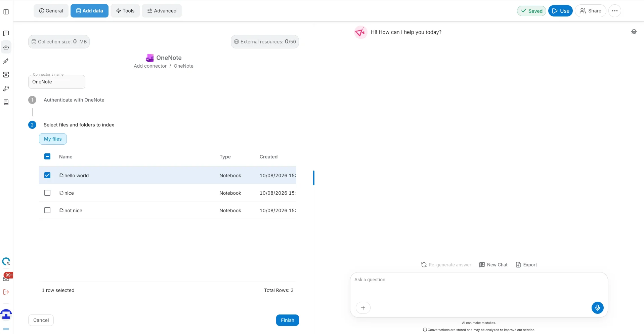The image size is (644, 334).
Task: Click the assistant avatar logo in chat
Action: pos(361,32)
